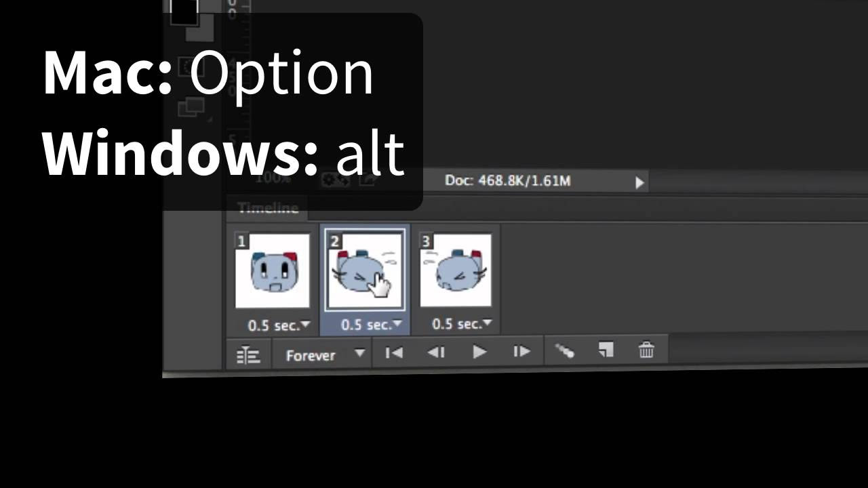Click the Tween frames icon
Viewport: 868px width, 488px height.
point(565,350)
